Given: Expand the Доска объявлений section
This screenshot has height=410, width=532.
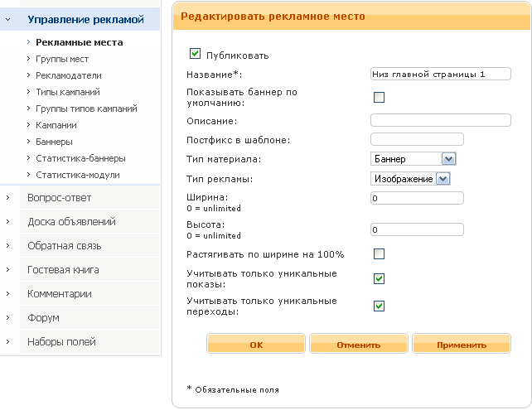Looking at the screenshot, I should click(x=71, y=221).
